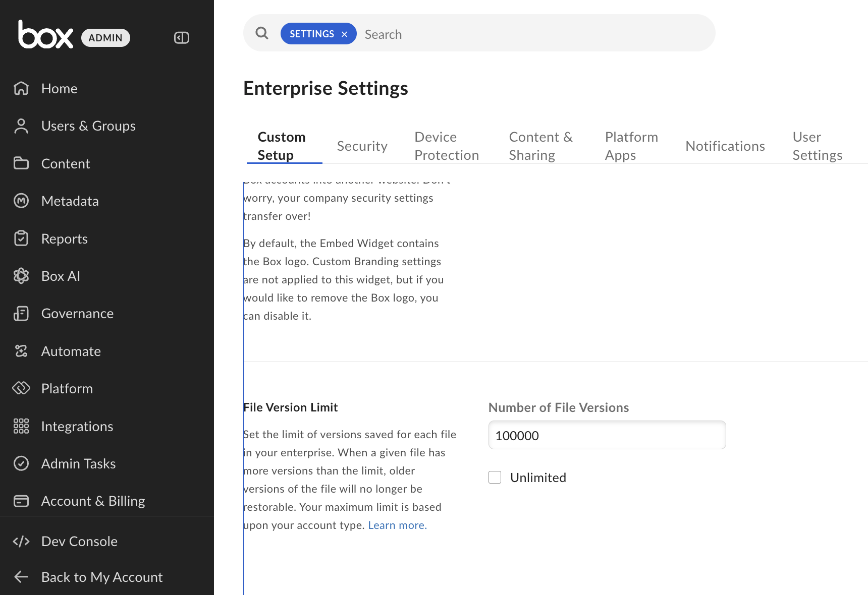Open Account & Billing label

[93, 501]
